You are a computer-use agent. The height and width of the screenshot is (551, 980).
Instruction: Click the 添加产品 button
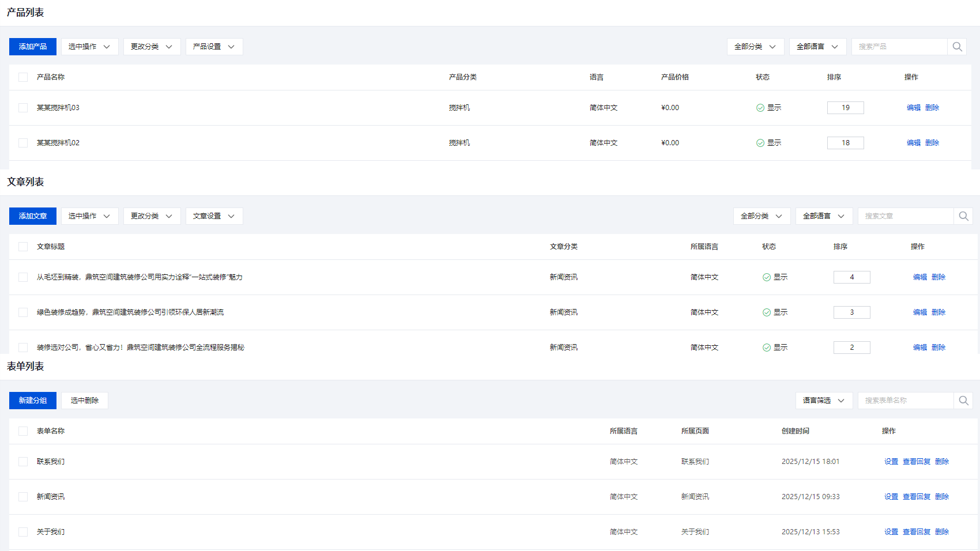[33, 47]
